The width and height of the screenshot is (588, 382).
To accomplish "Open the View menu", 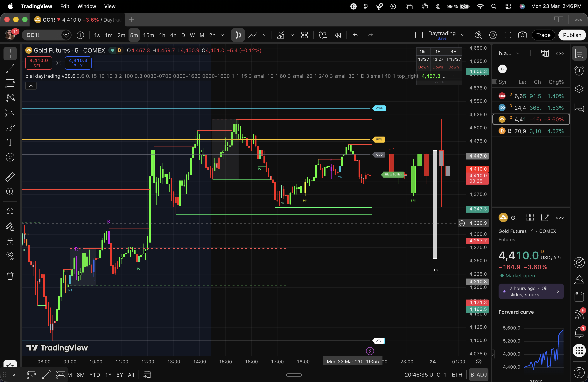I will (x=110, y=6).
